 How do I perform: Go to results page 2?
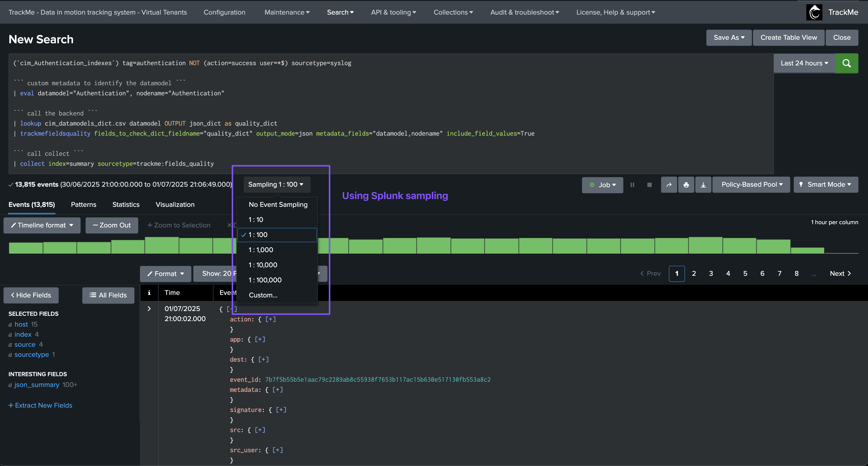click(694, 274)
